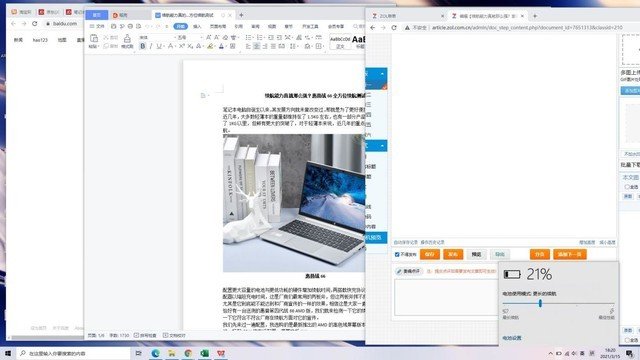
Task: Apply italic formatting in the WPS toolbar
Action: [x=151, y=46]
